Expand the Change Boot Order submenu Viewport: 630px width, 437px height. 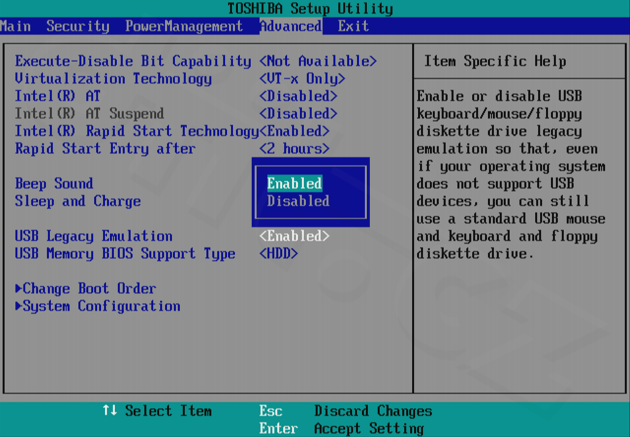pos(86,288)
